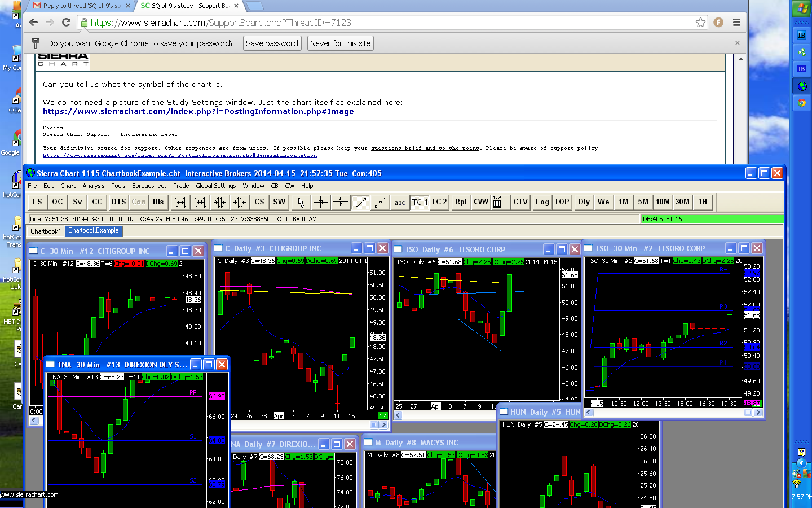Select the ray drawing tool
Viewport: 812px width, 508px height.
point(380,202)
